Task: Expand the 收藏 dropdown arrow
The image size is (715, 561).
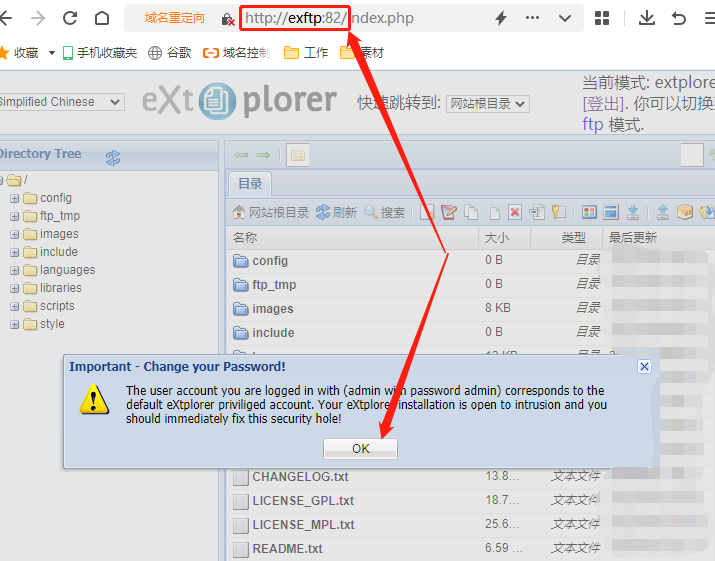Action: (52, 53)
